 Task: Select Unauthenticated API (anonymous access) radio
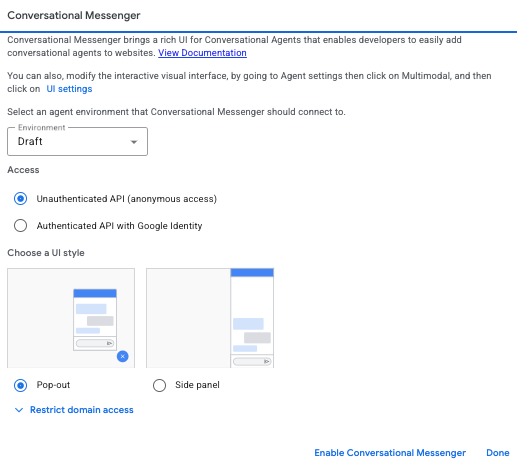point(20,199)
